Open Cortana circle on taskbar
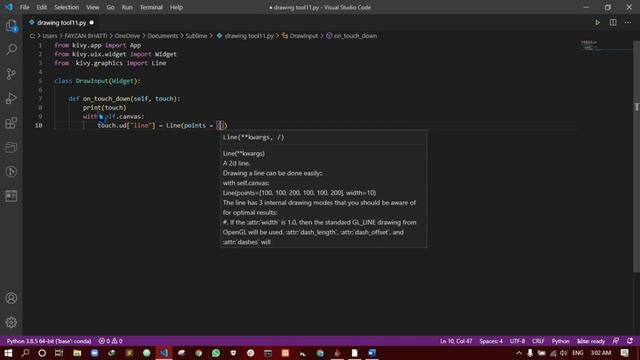The image size is (640, 360). pyautogui.click(x=42, y=353)
